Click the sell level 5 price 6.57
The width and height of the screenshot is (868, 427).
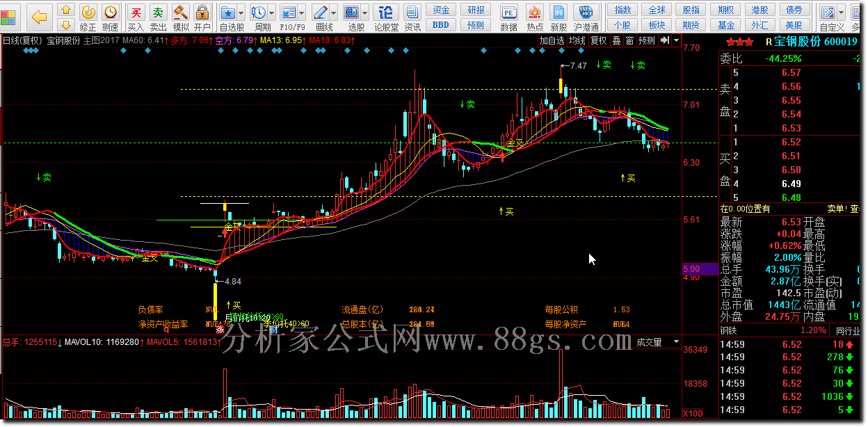(791, 72)
